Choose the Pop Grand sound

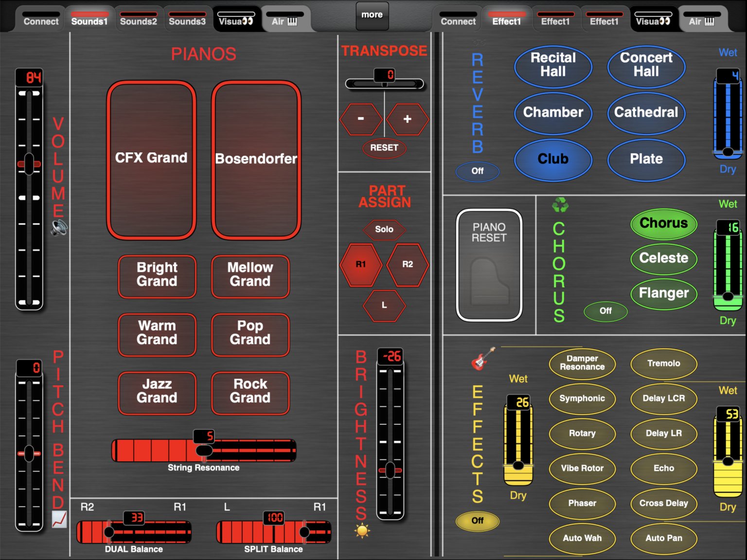250,334
